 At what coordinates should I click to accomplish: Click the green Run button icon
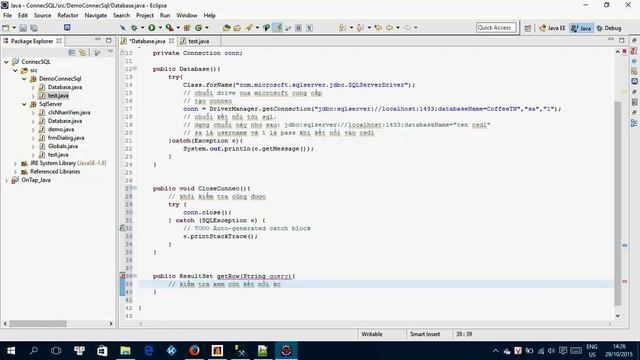pyautogui.click(x=152, y=28)
